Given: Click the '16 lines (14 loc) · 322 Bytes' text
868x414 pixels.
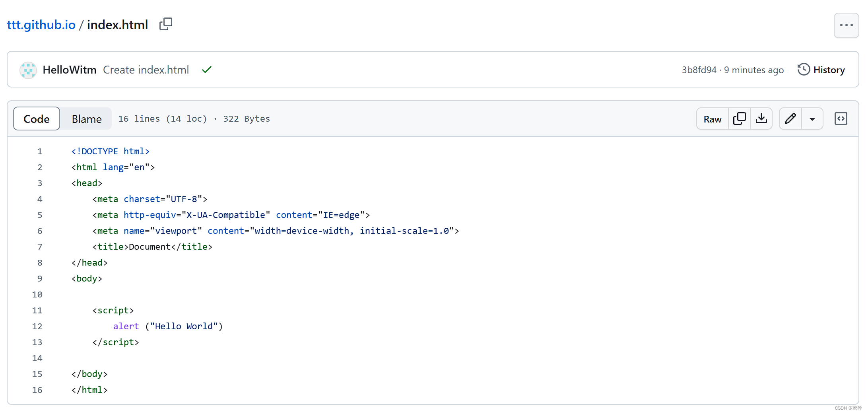Looking at the screenshot, I should point(194,119).
